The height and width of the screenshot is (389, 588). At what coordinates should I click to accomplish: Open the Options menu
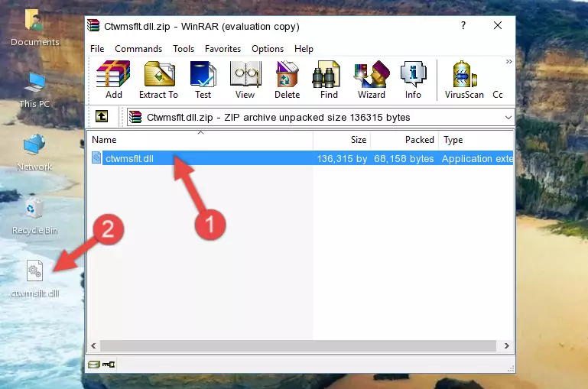coord(268,49)
